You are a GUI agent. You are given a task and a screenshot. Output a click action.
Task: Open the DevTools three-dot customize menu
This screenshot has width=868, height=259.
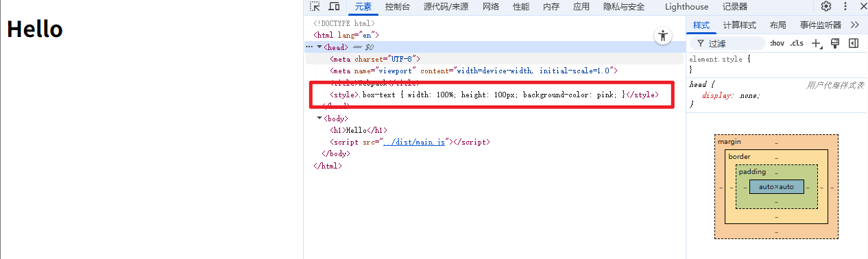845,7
